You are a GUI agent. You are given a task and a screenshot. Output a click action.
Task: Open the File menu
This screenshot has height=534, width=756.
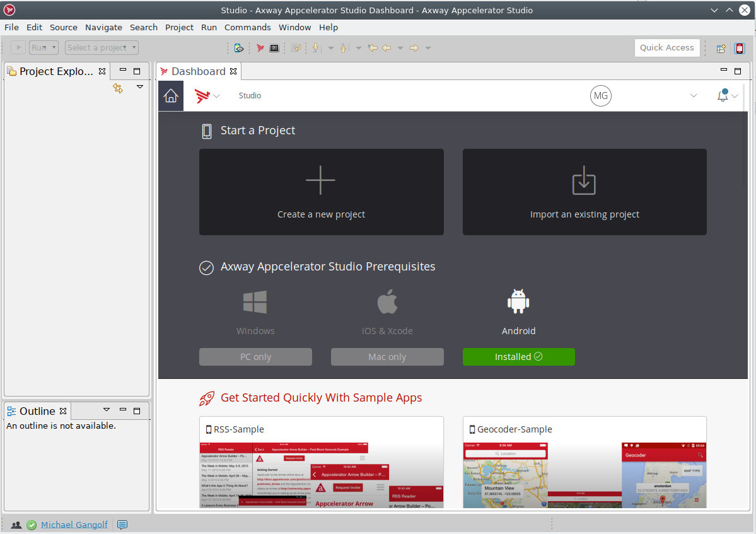[x=11, y=28]
